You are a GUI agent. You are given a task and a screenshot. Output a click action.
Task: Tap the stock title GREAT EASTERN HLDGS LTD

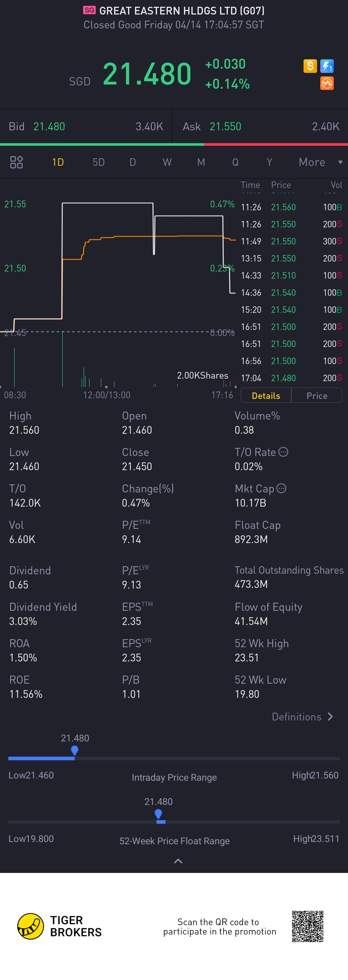tap(182, 11)
